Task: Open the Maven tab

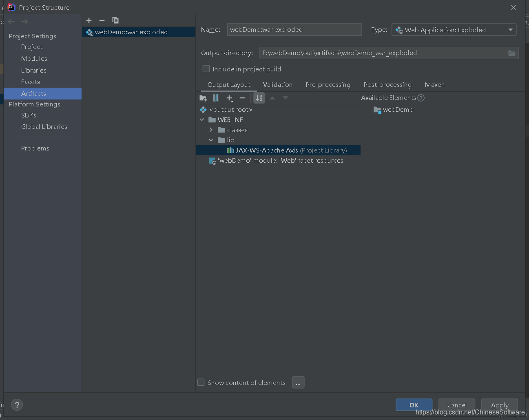Action: point(435,85)
